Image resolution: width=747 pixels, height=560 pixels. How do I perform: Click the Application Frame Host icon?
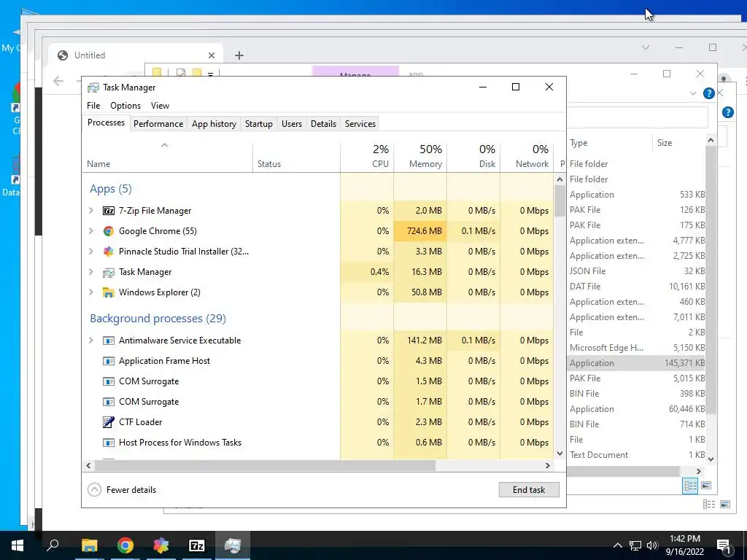[109, 361]
